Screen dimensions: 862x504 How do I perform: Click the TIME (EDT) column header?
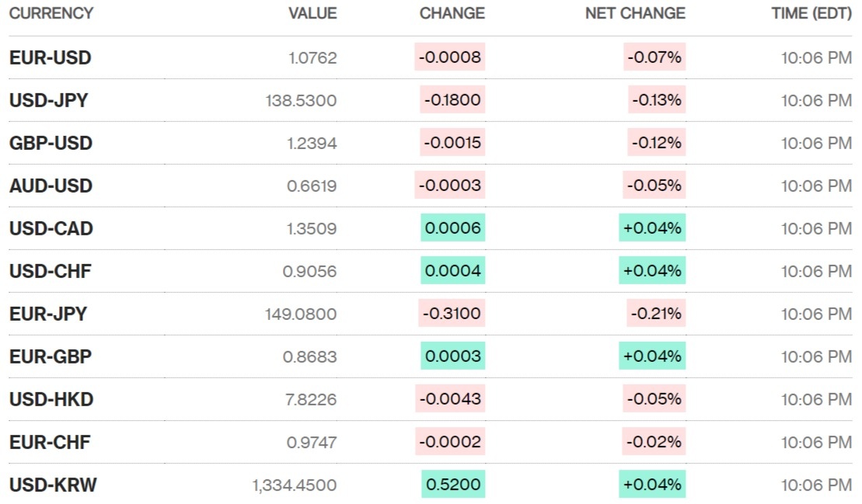coord(811,13)
